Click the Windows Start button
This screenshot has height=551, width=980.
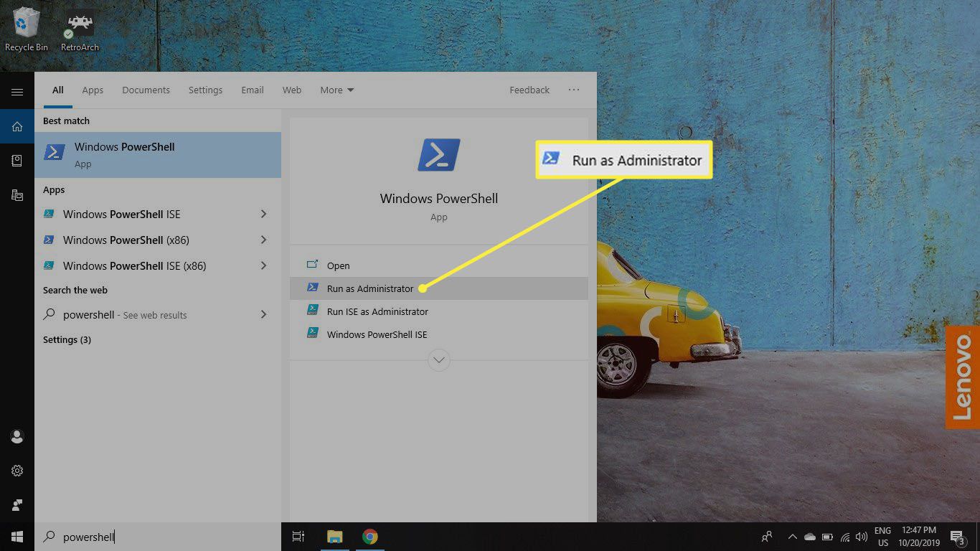[17, 537]
